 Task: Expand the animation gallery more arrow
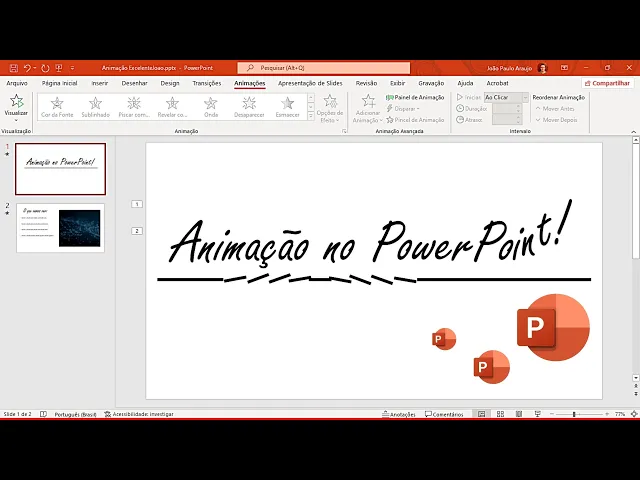click(311, 116)
